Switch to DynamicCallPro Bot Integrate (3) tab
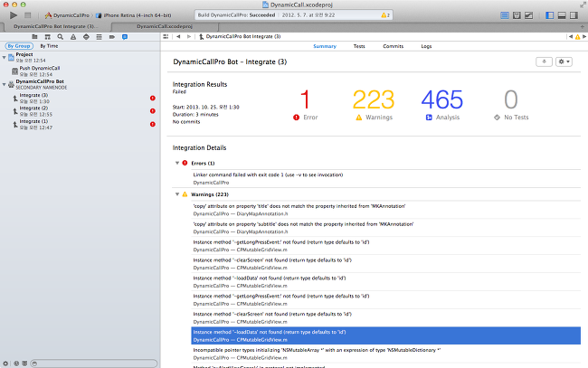The image size is (588, 368). (x=55, y=26)
